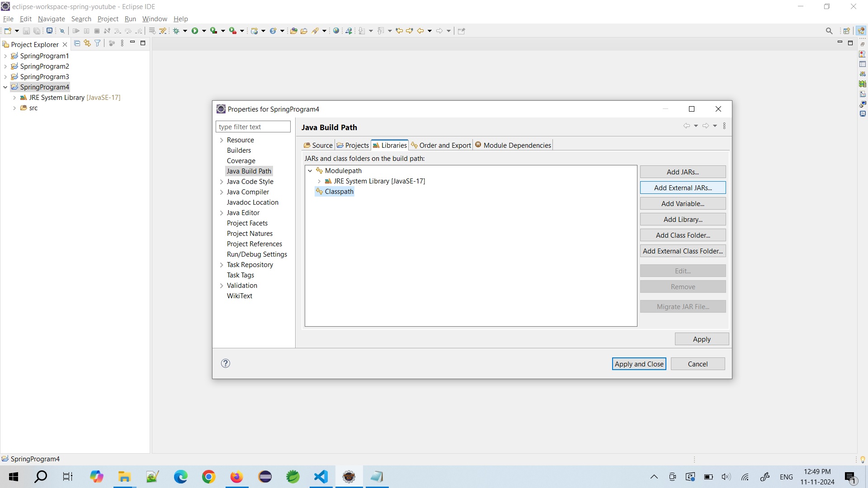Click the Open Perspective icon
Screen dimensions: 868x488
(847, 31)
